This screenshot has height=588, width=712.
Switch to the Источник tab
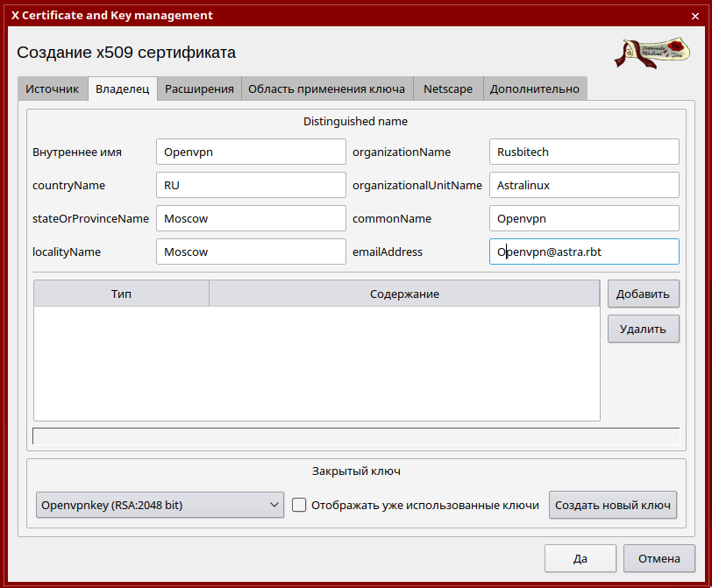(52, 89)
